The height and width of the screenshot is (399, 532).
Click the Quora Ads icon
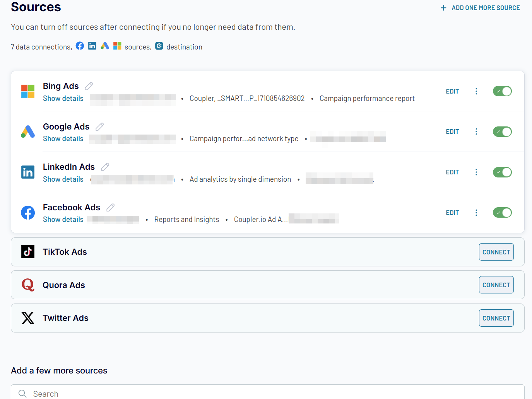point(27,285)
